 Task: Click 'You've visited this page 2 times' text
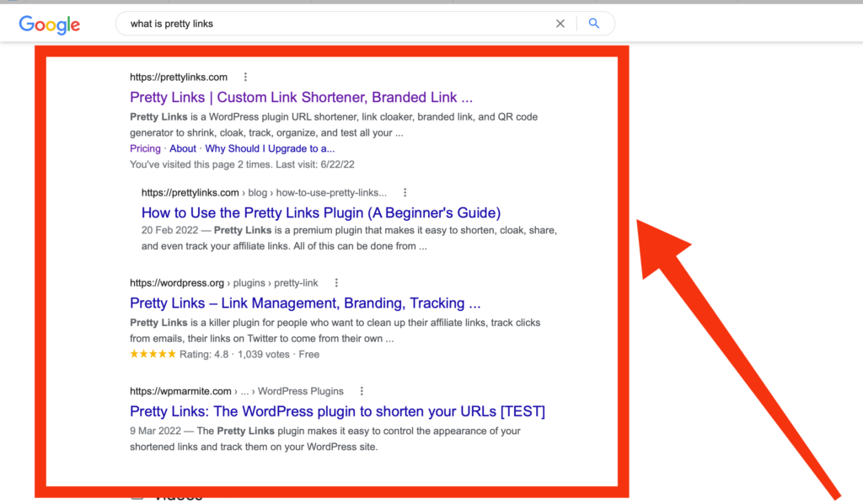click(x=242, y=164)
